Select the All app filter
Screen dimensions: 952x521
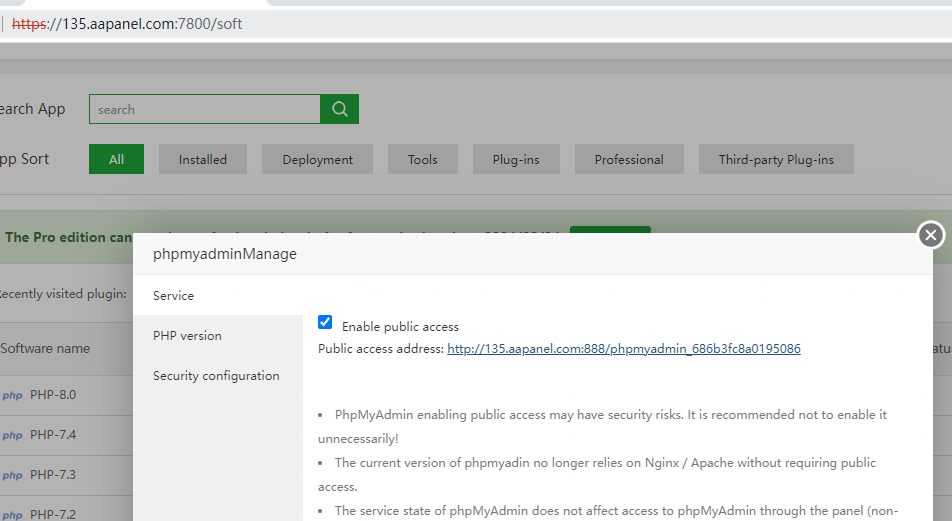pyautogui.click(x=116, y=159)
